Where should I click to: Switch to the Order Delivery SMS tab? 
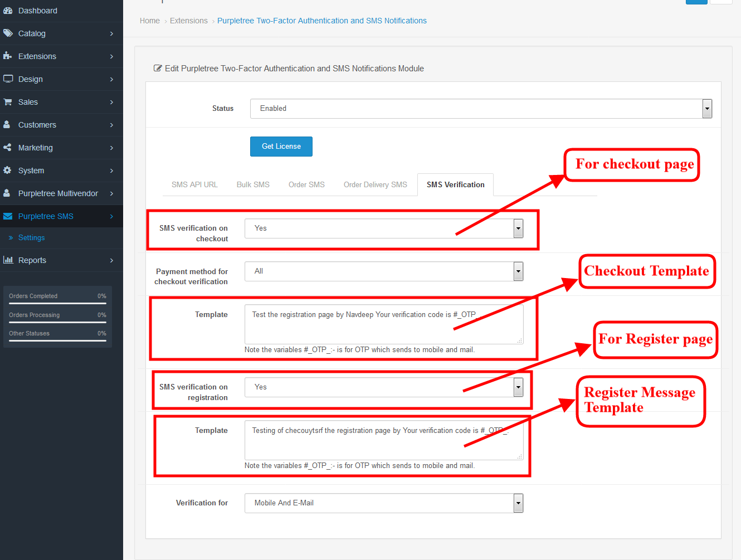(375, 185)
